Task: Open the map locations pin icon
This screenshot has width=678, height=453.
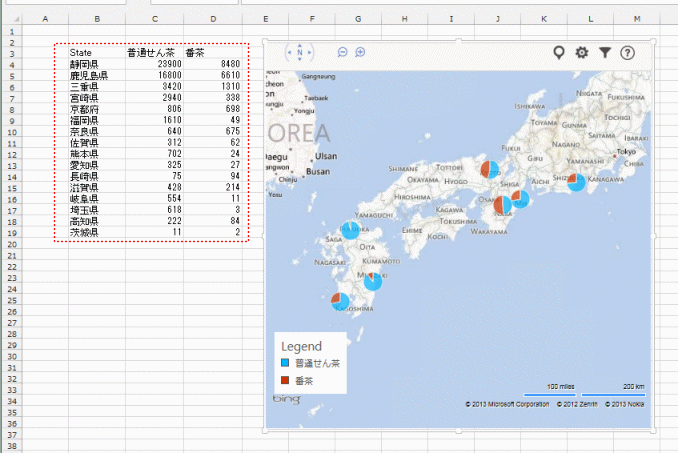Action: 559,52
